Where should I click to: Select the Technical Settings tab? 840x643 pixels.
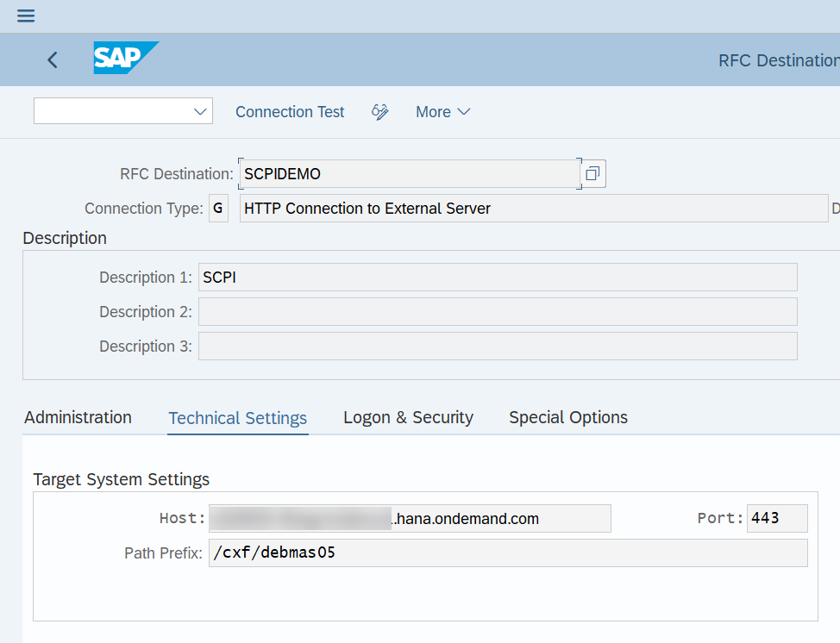pos(238,418)
